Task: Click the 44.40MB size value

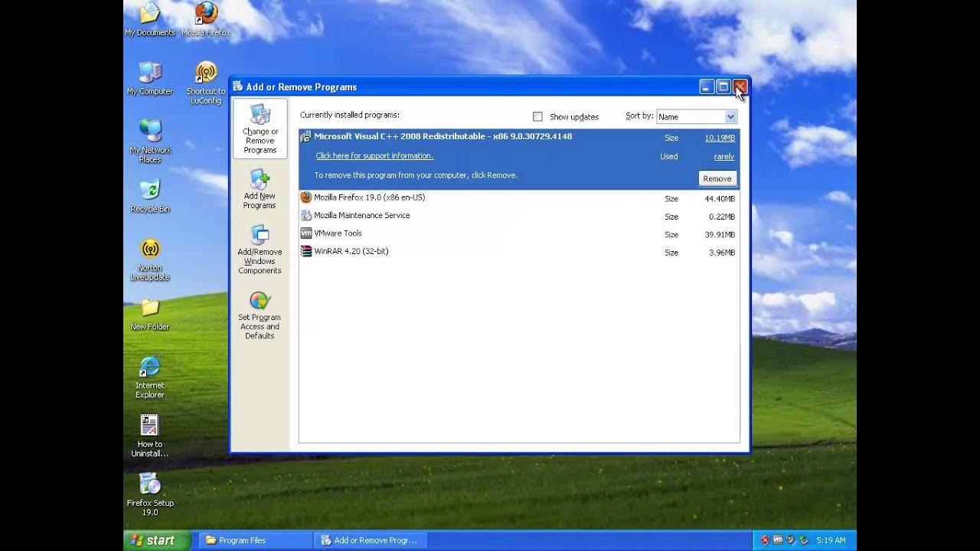Action: point(720,199)
